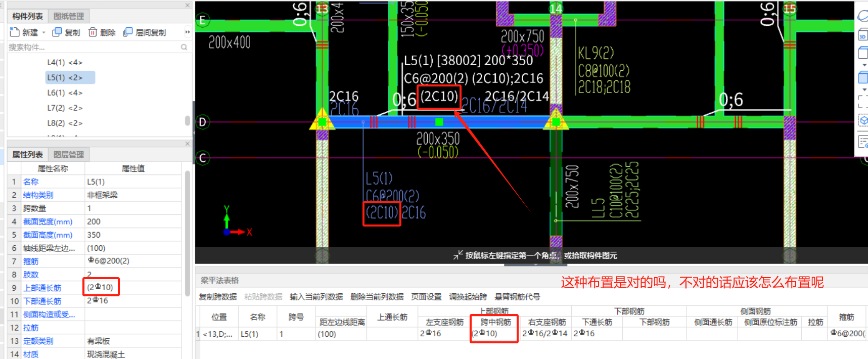Click the 左支座钢筋 cell 2⌀16

(x=444, y=334)
